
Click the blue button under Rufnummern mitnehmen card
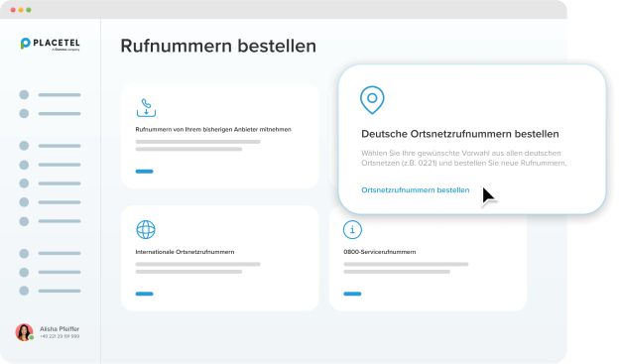click(x=144, y=172)
